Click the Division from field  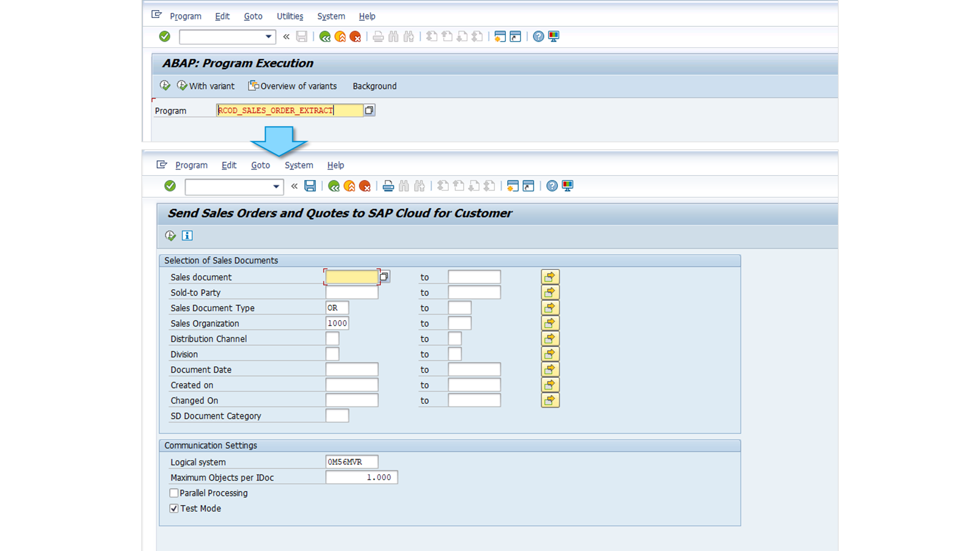[332, 354]
